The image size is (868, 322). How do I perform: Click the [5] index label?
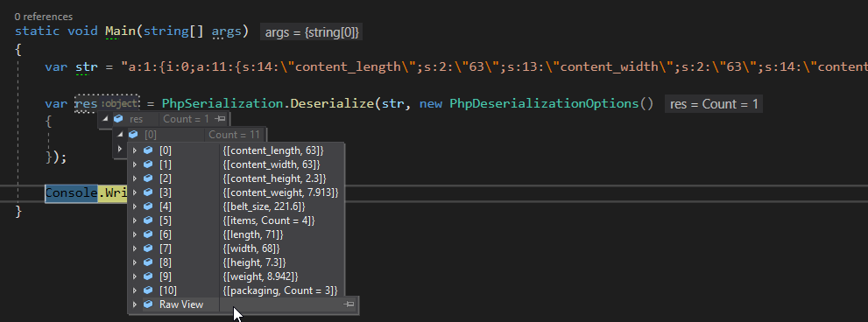pos(166,220)
